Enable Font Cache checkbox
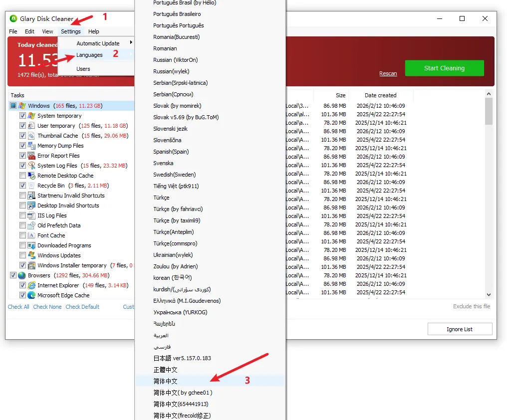The image size is (507, 420). pyautogui.click(x=22, y=235)
